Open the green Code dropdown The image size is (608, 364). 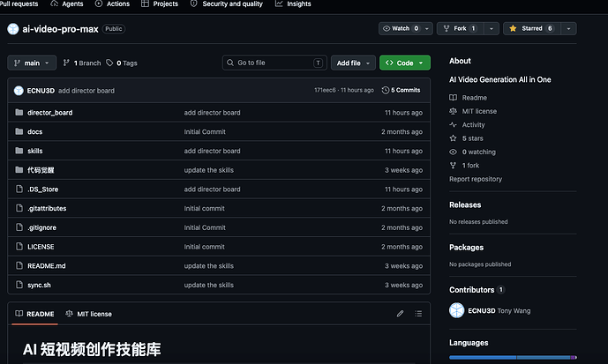[405, 63]
